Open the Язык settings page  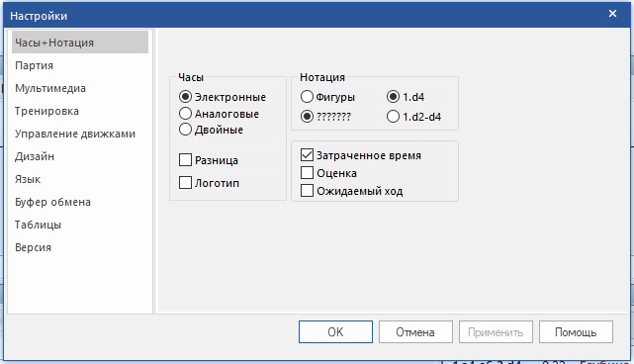click(x=80, y=179)
